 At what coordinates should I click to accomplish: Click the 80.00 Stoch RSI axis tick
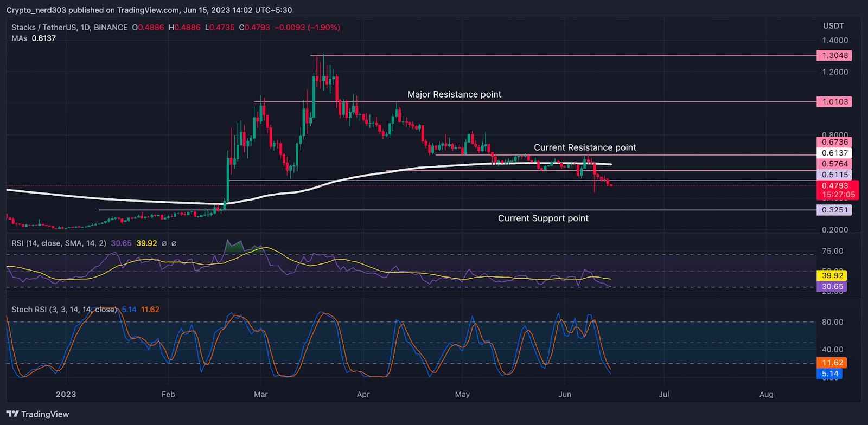(x=832, y=322)
